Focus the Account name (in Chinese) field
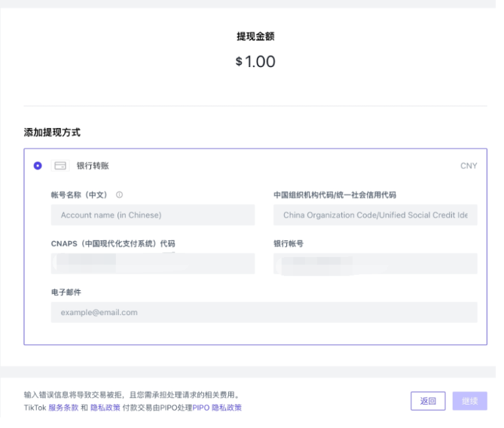The image size is (504, 428). [152, 216]
